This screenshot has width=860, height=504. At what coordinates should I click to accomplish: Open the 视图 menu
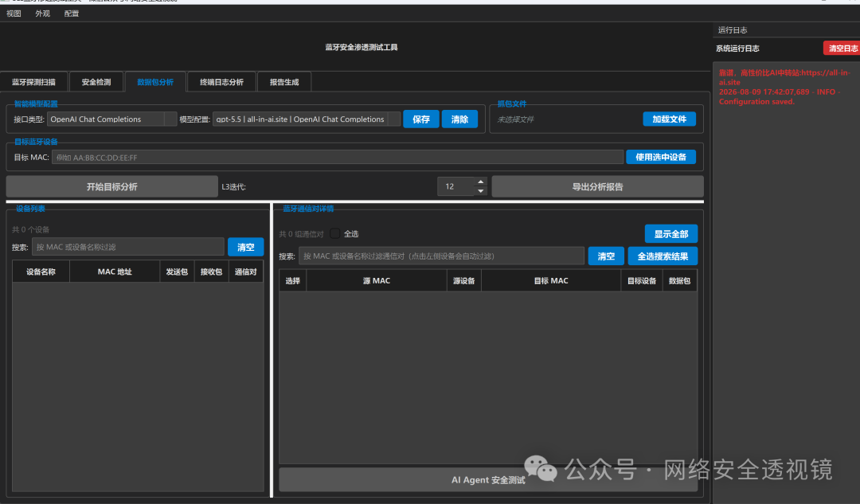pos(14,14)
